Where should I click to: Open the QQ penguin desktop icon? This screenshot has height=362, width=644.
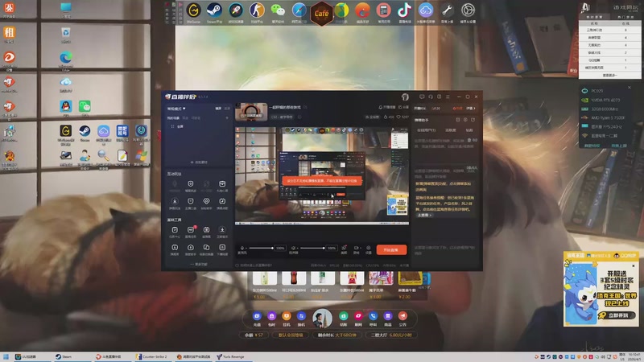coord(66,106)
